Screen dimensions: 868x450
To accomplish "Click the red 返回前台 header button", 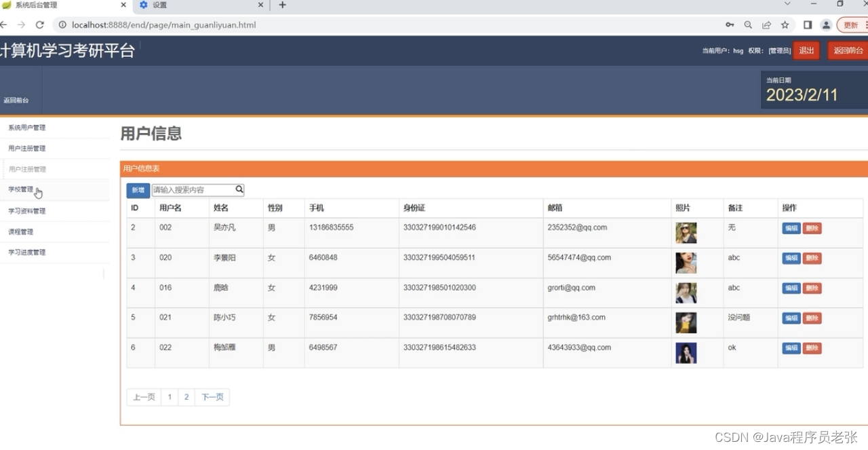I will [x=848, y=50].
